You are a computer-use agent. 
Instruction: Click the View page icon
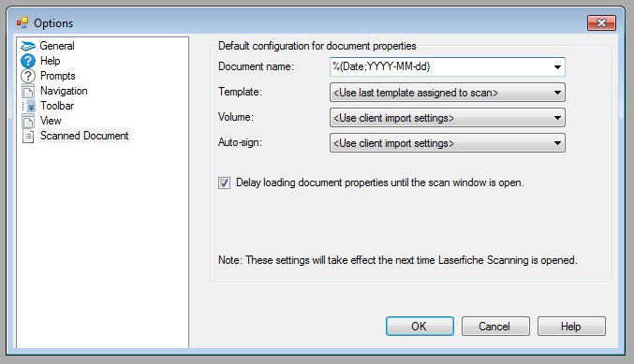28,121
